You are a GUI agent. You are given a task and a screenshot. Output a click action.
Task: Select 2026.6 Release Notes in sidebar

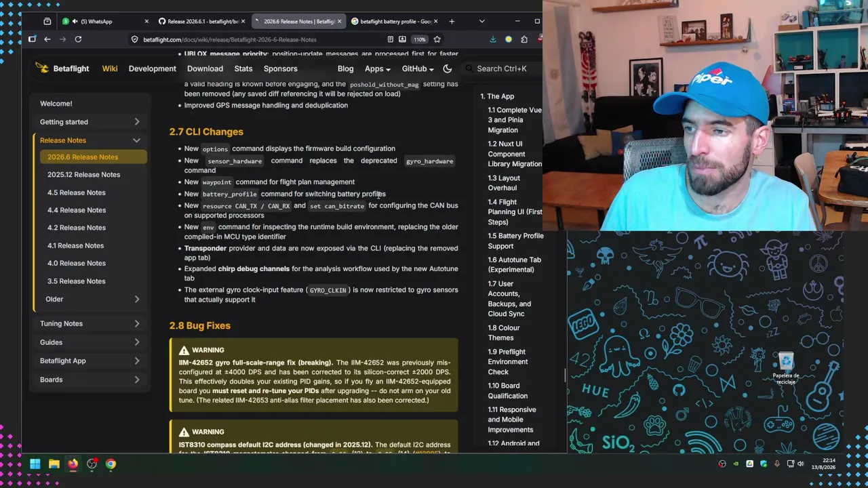(x=93, y=157)
